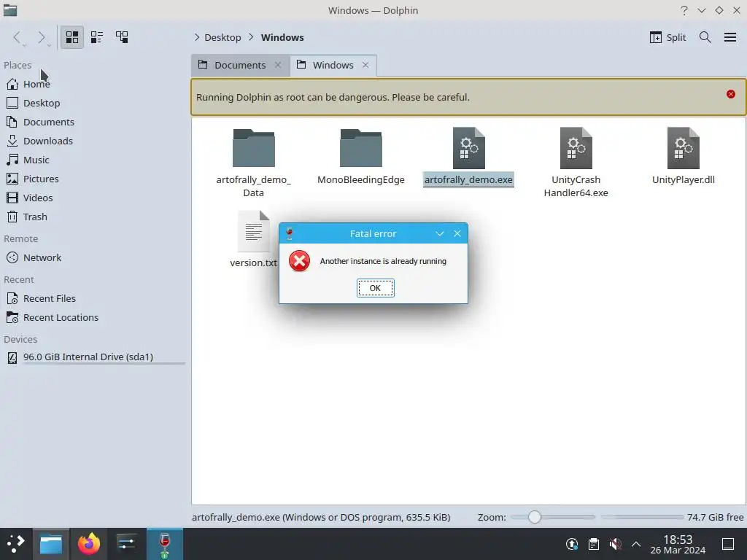Open the clock showing 18:53
The width and height of the screenshot is (747, 560).
tap(678, 544)
